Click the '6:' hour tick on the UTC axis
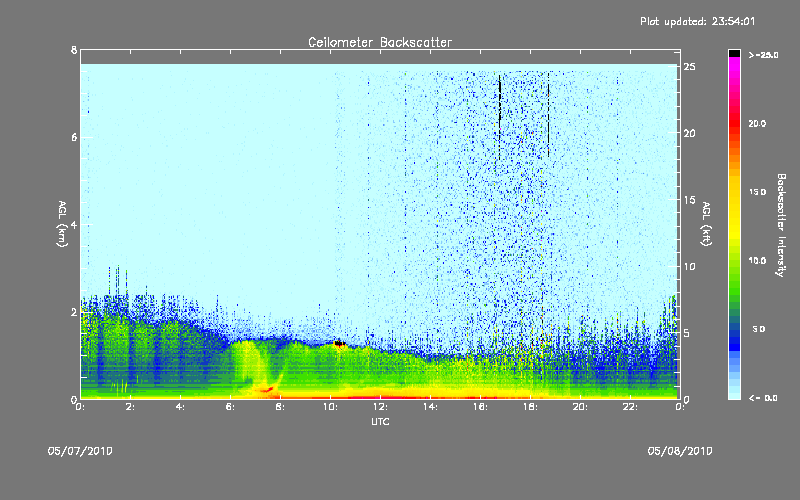The image size is (800, 500). tap(231, 407)
